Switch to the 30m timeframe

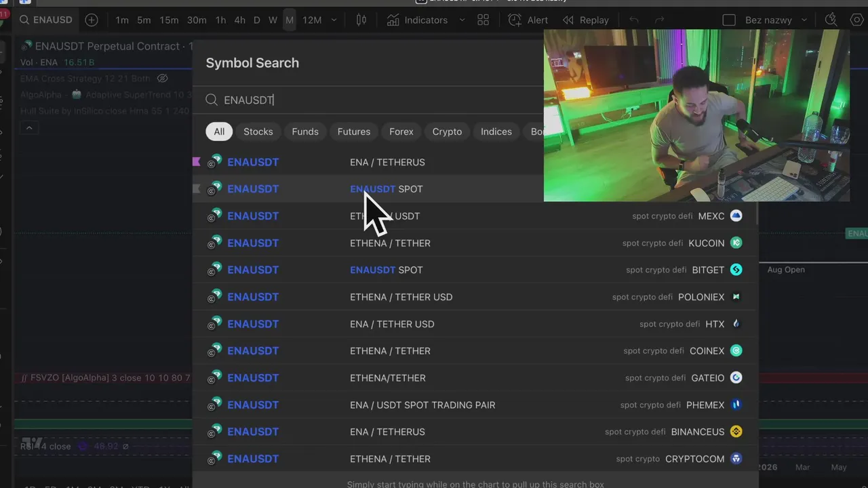pos(197,20)
